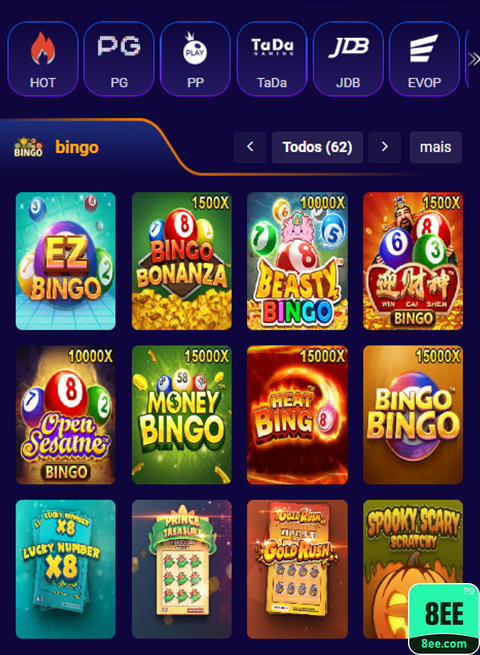Open Lucky Number X8 scratch card
Image resolution: width=480 pixels, height=655 pixels.
(x=66, y=569)
